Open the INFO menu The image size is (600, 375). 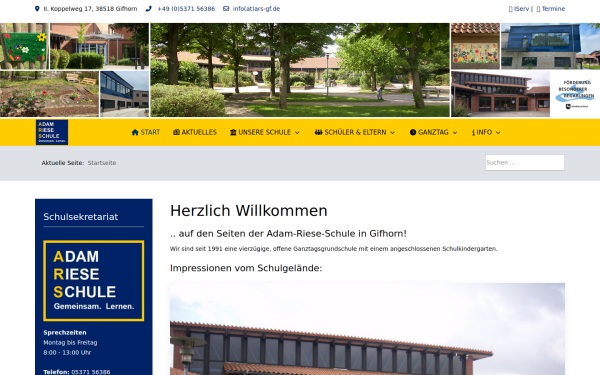click(486, 132)
